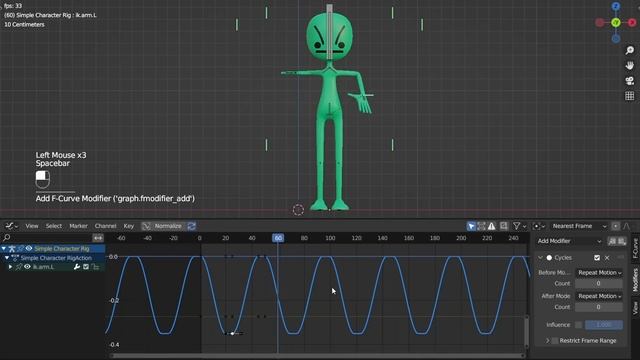
Task: Toggle the pin icon on Simple Character Rig row
Action: 20,248
